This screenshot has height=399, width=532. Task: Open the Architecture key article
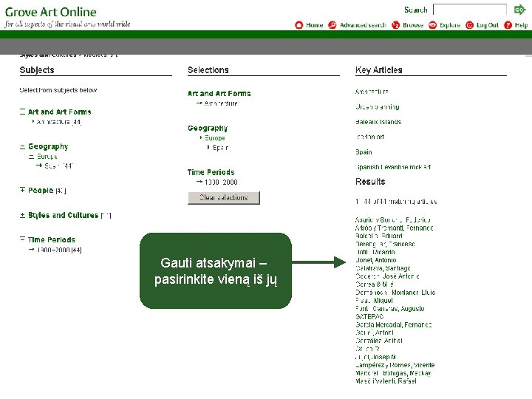(x=372, y=92)
